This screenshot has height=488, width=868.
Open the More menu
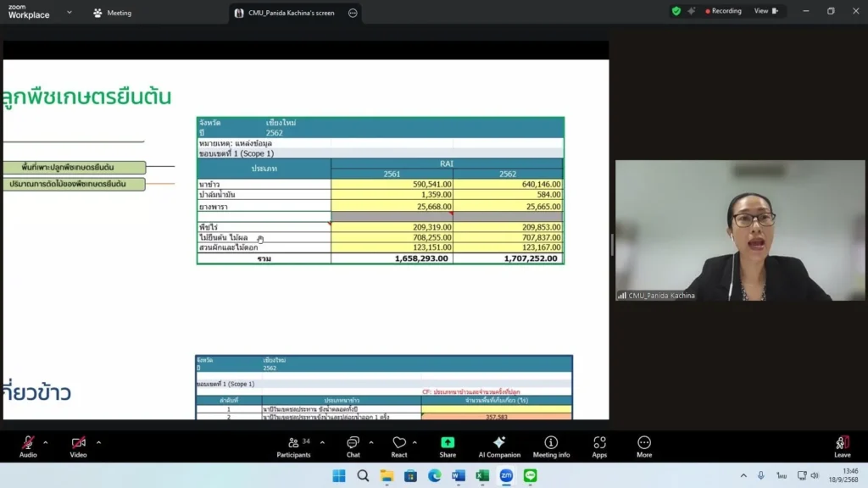click(644, 446)
